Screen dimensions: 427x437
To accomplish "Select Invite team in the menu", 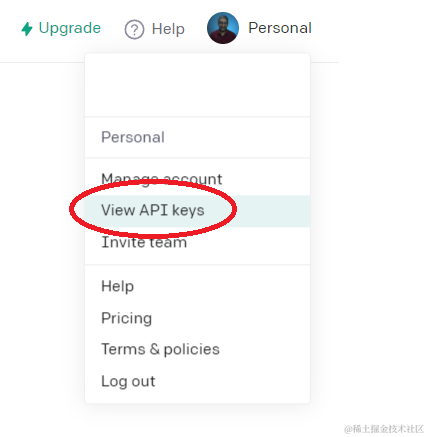I will tap(197, 243).
